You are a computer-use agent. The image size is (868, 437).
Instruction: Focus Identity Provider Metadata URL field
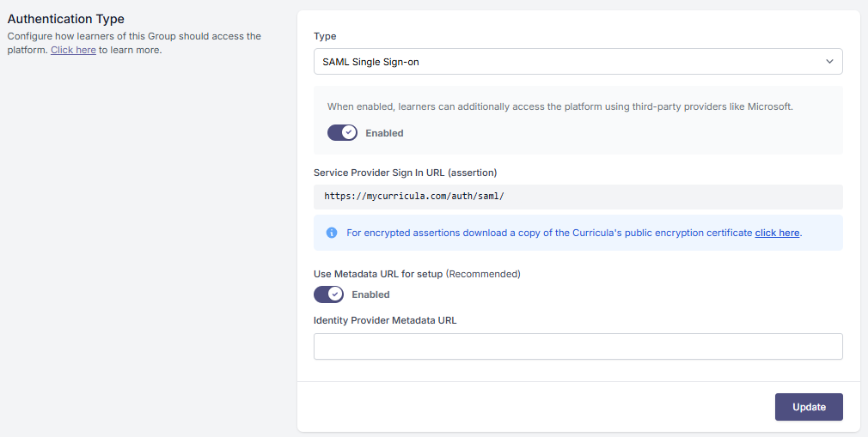pyautogui.click(x=578, y=346)
